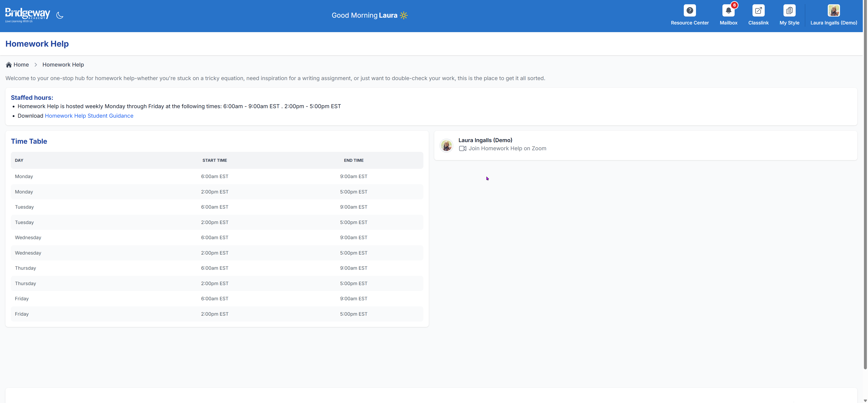Click the START TIME column header

215,160
